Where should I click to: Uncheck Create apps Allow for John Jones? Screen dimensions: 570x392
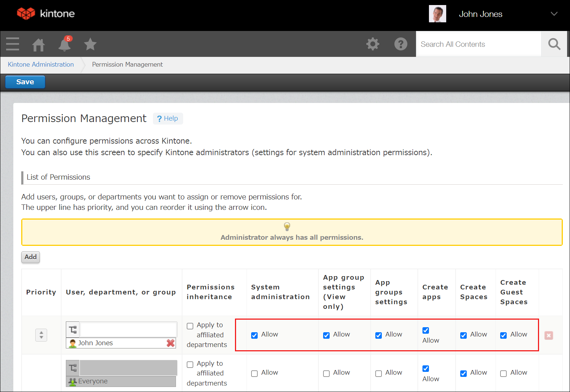(426, 330)
